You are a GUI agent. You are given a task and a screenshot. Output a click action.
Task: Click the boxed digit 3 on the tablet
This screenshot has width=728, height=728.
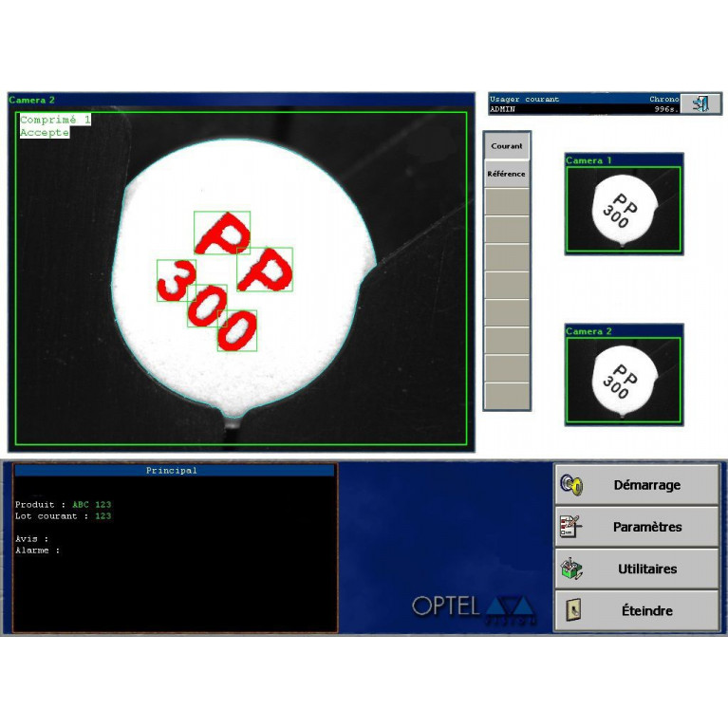[176, 280]
